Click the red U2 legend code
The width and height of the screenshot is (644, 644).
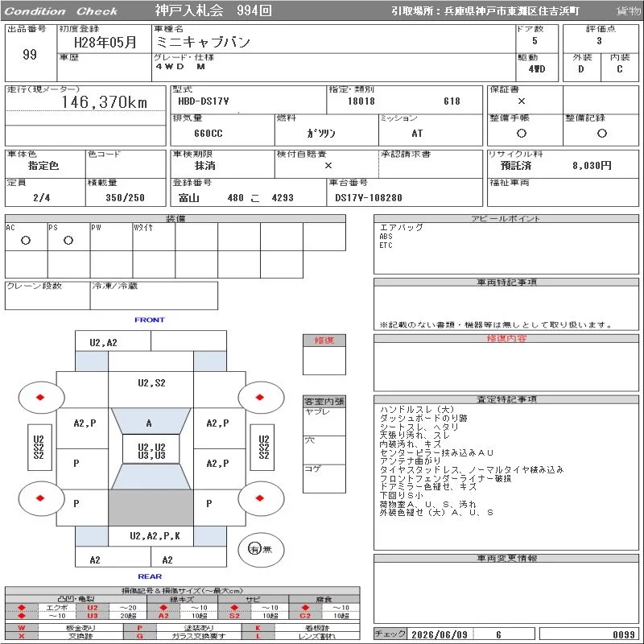(x=93, y=608)
